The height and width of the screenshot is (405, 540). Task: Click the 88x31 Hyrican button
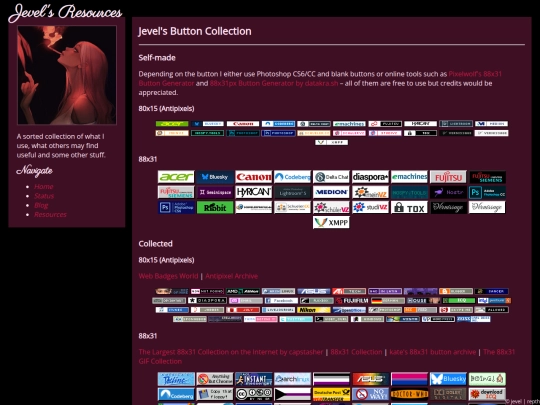click(x=253, y=192)
